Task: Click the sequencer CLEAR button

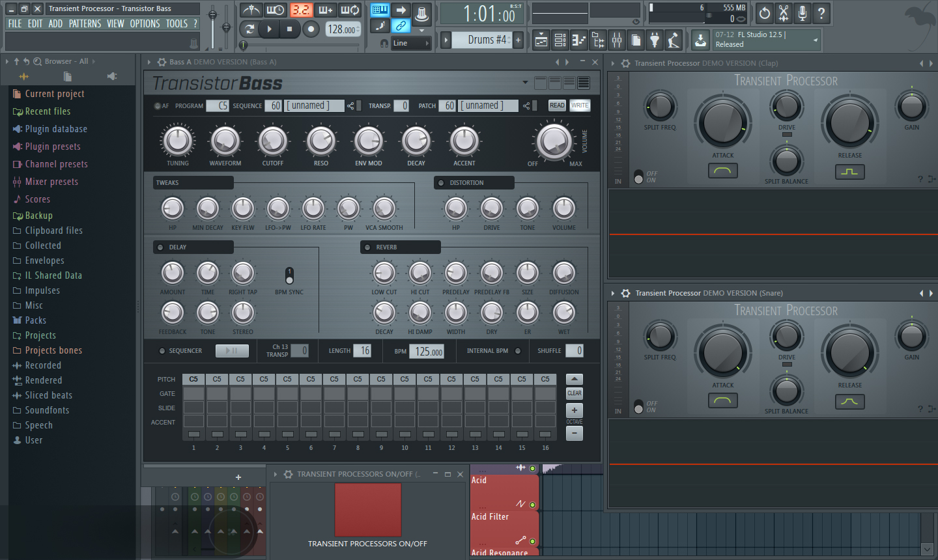Action: [575, 393]
